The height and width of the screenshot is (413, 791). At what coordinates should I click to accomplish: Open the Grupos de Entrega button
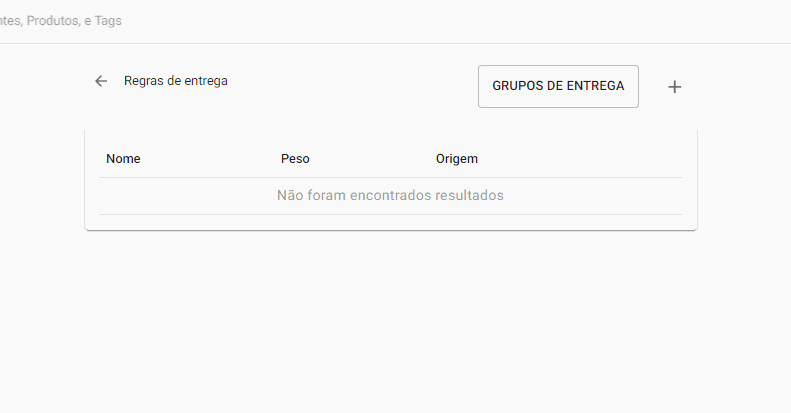tap(558, 87)
